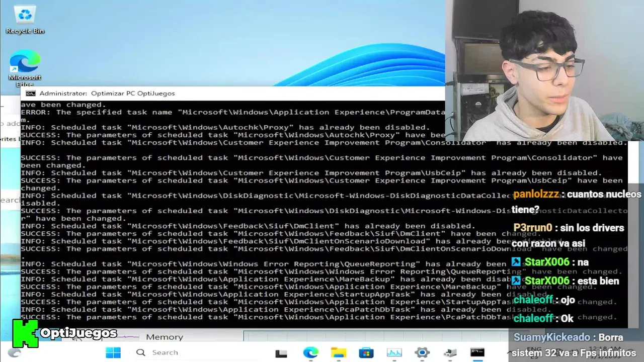Open the Microsoft Edge desktop shortcut
The height and width of the screenshot is (362, 644).
[x=25, y=68]
